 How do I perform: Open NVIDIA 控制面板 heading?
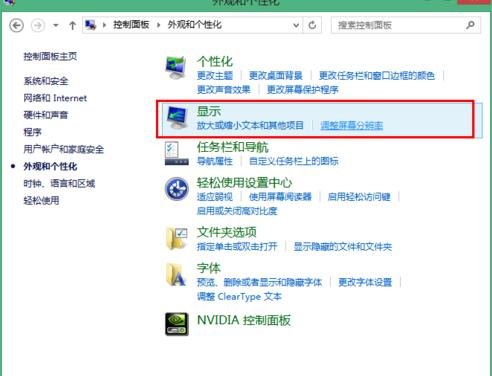pyautogui.click(x=244, y=320)
